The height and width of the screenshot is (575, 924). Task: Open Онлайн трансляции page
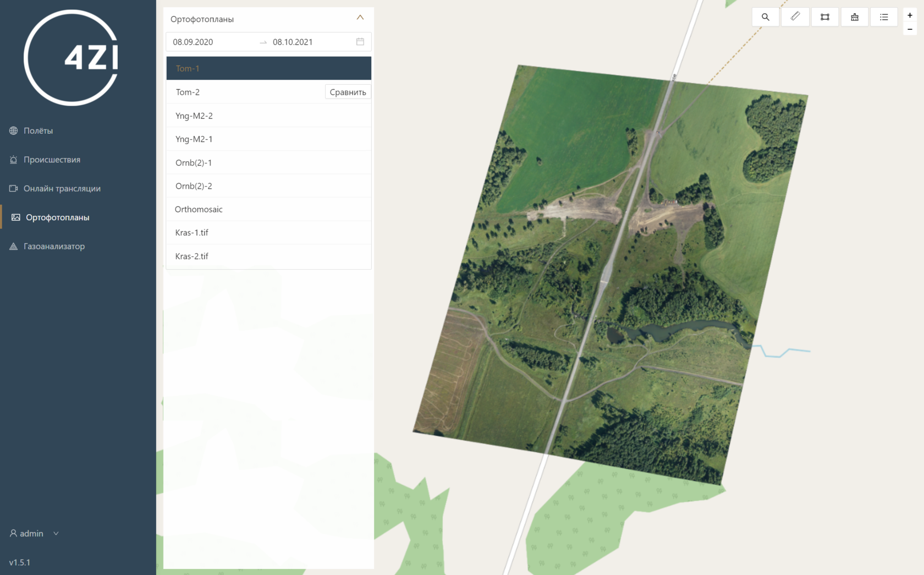[62, 188]
